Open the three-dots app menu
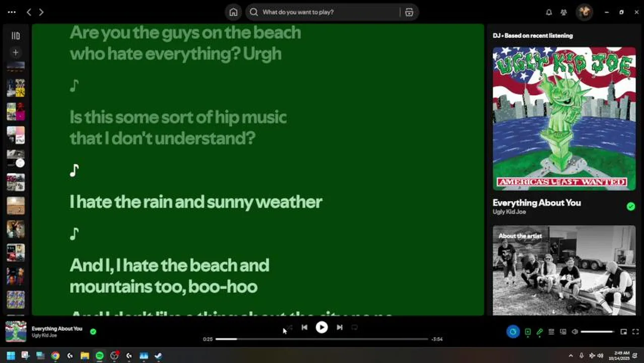The image size is (644, 363). tap(12, 12)
